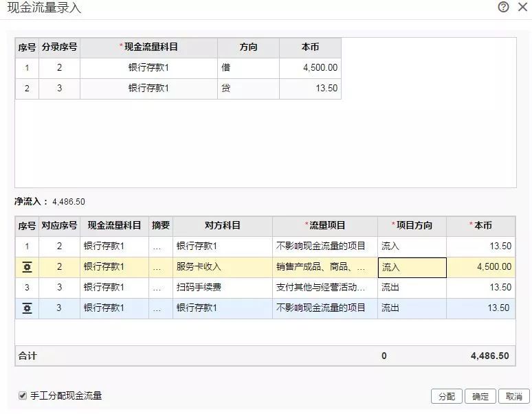
Task: Click the row icon in the blue bottom row
Action: (27, 308)
